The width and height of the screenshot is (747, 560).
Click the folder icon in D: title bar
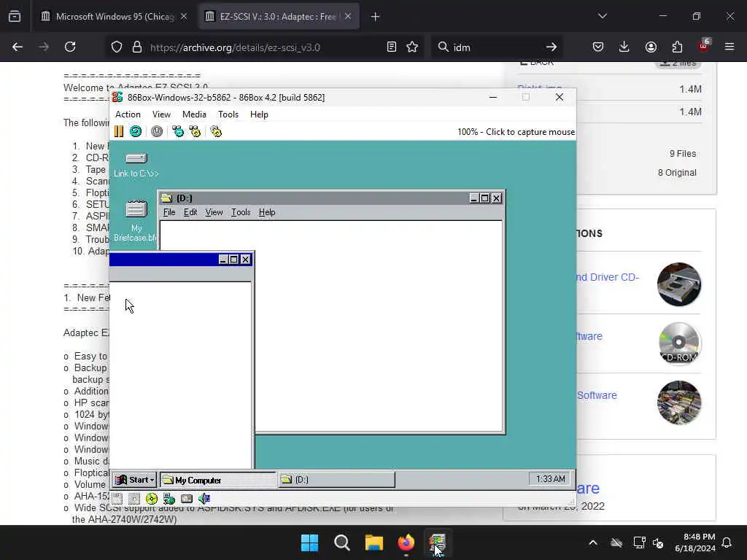(x=167, y=198)
